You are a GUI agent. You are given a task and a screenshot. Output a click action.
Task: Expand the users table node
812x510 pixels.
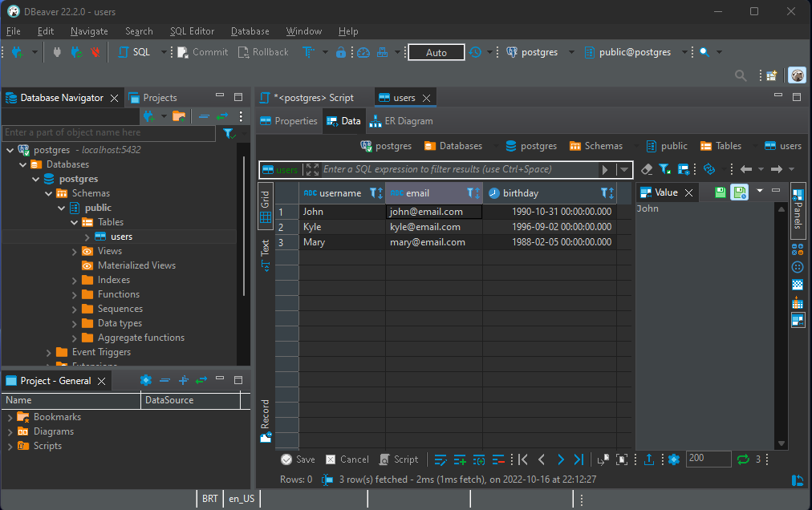tap(87, 237)
